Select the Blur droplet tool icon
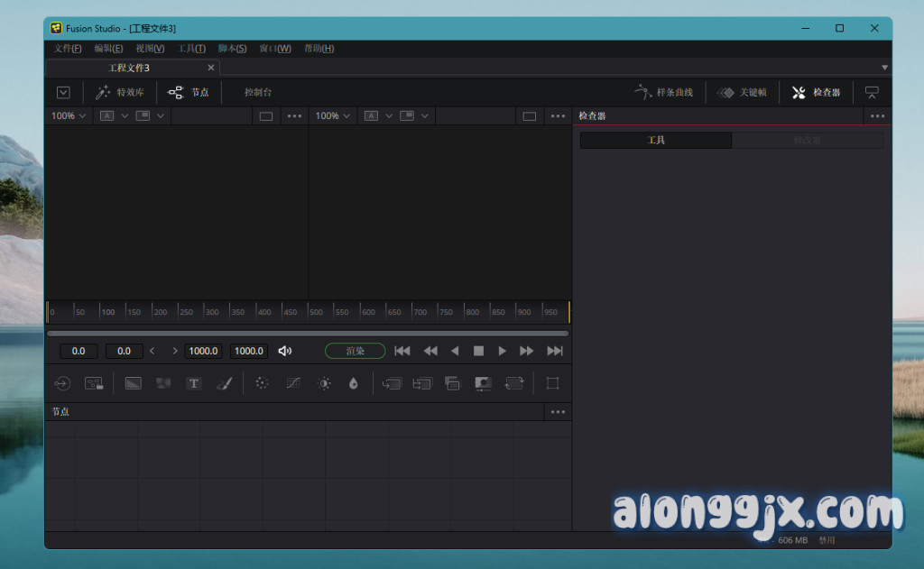 pos(353,383)
